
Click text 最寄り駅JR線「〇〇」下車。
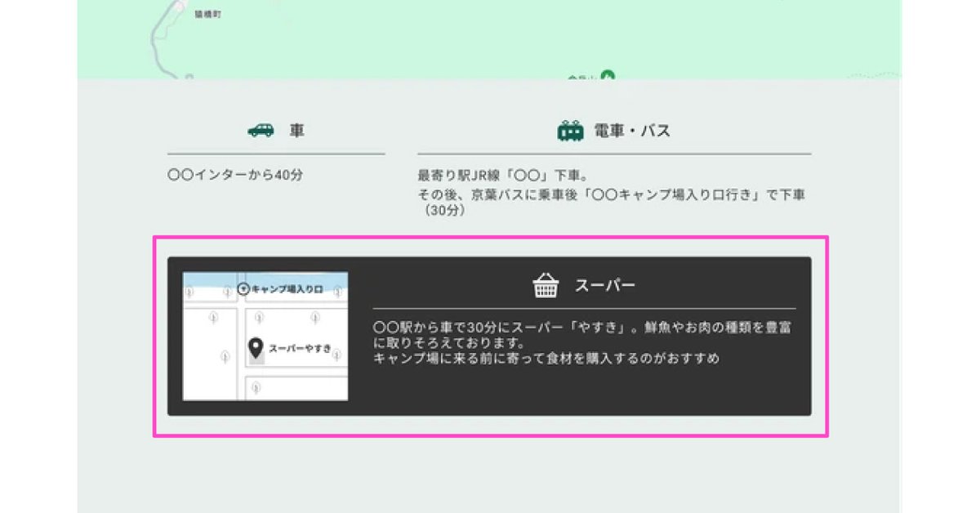(504, 175)
